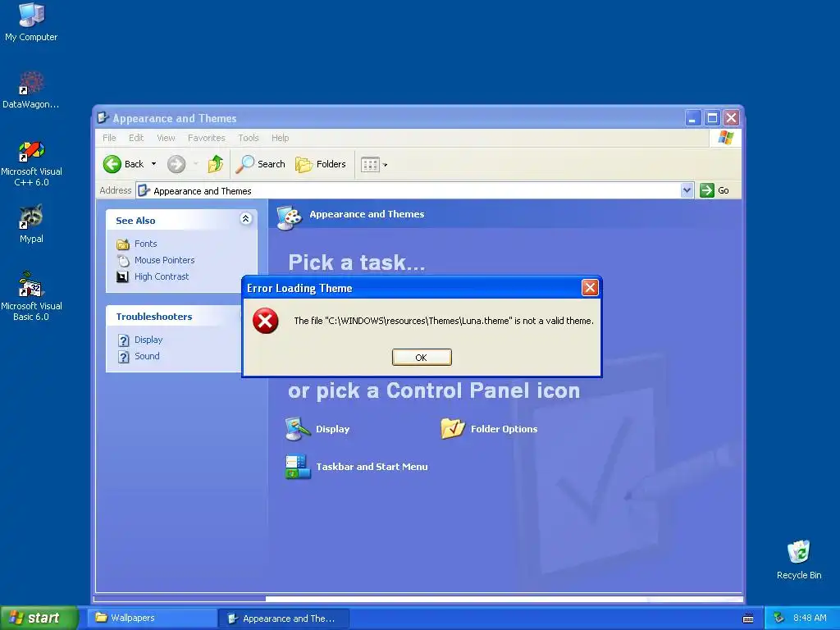Click the Display control panel link

(333, 429)
